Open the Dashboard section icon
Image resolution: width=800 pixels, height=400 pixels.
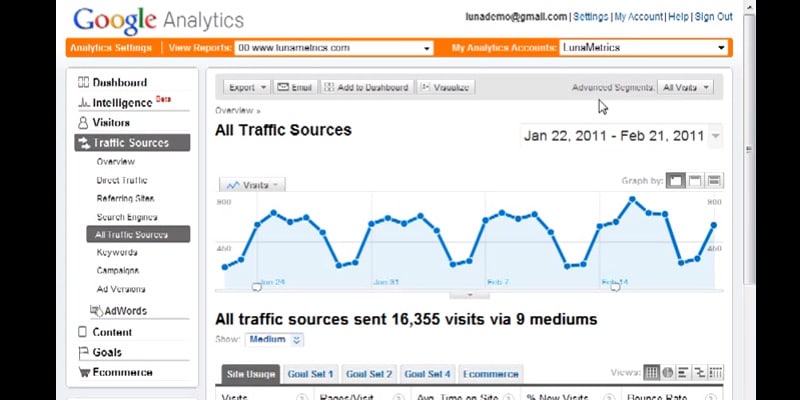[83, 82]
